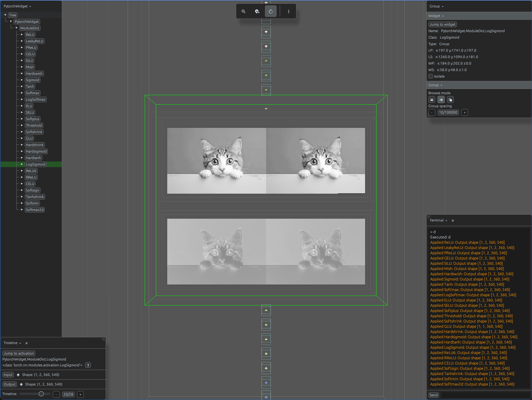Select the Hardswish tree item

click(x=34, y=74)
